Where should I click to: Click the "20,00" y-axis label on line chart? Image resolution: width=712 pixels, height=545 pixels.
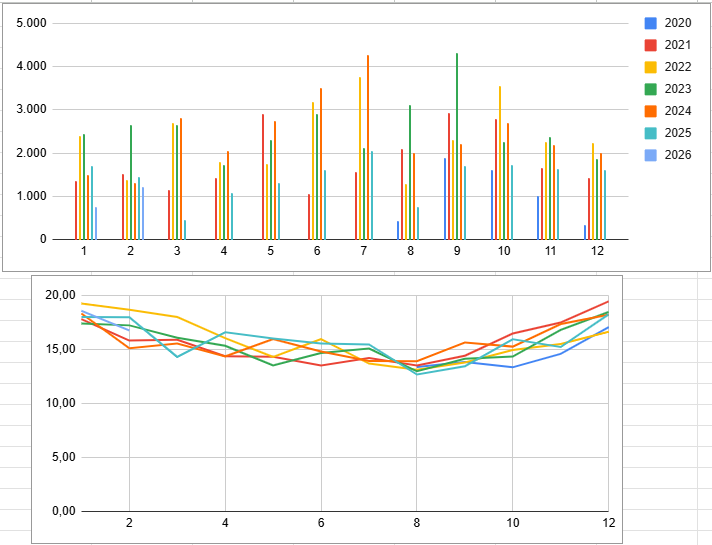click(x=62, y=295)
